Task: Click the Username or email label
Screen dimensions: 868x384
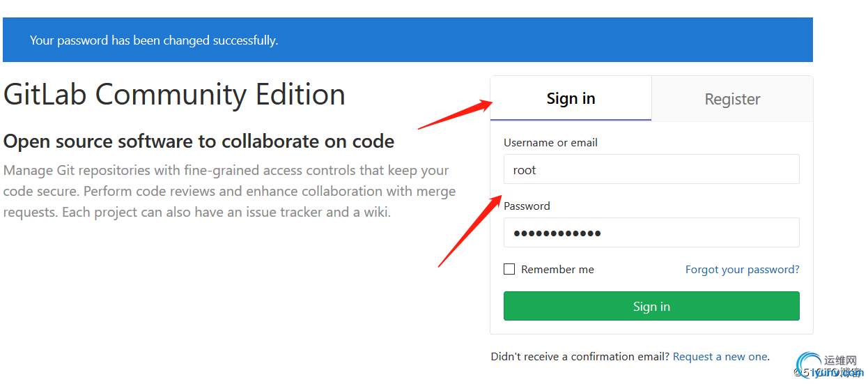Action: [550, 142]
